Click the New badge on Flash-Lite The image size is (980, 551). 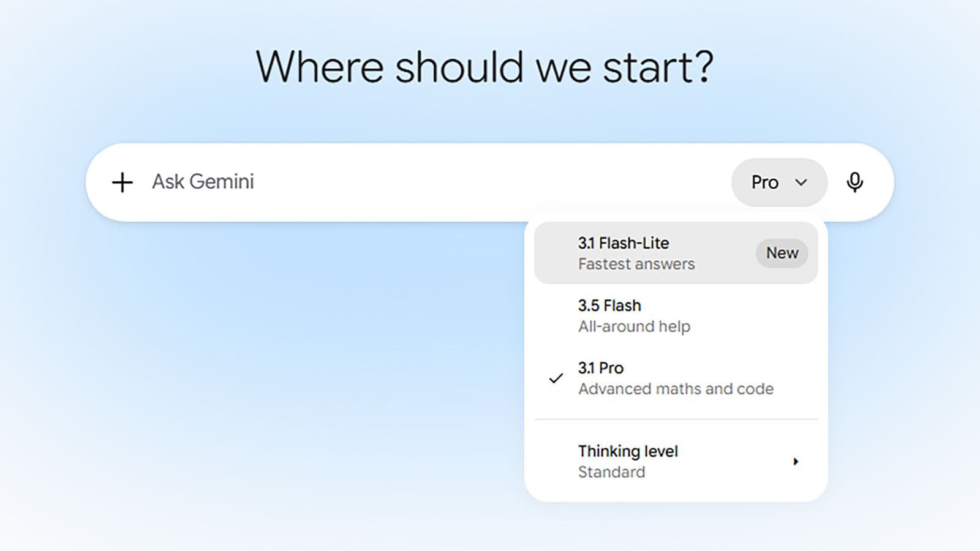[782, 253]
